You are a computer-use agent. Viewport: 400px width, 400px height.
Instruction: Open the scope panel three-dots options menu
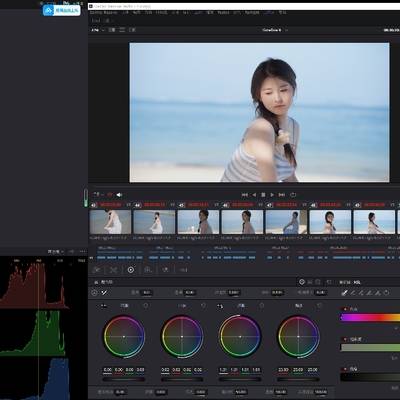pos(83,252)
